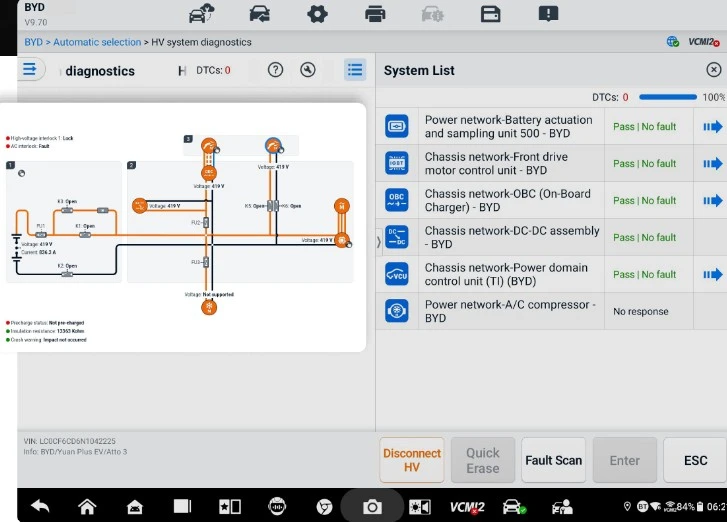727x522 pixels.
Task: Open the help question mark icon
Action: pos(275,70)
